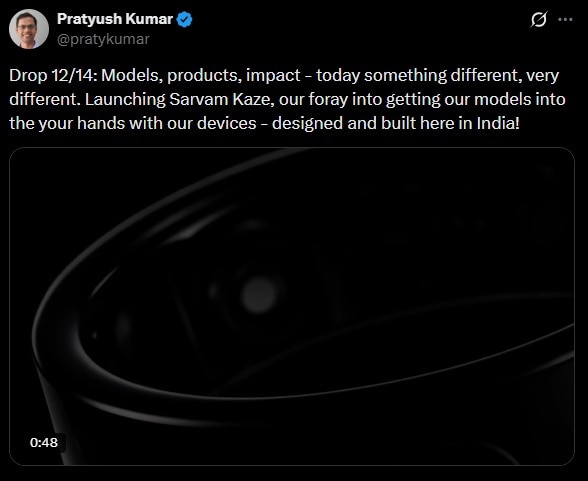Click the word "devices" in tweet text
Screen dimensions: 588x481
[226, 123]
